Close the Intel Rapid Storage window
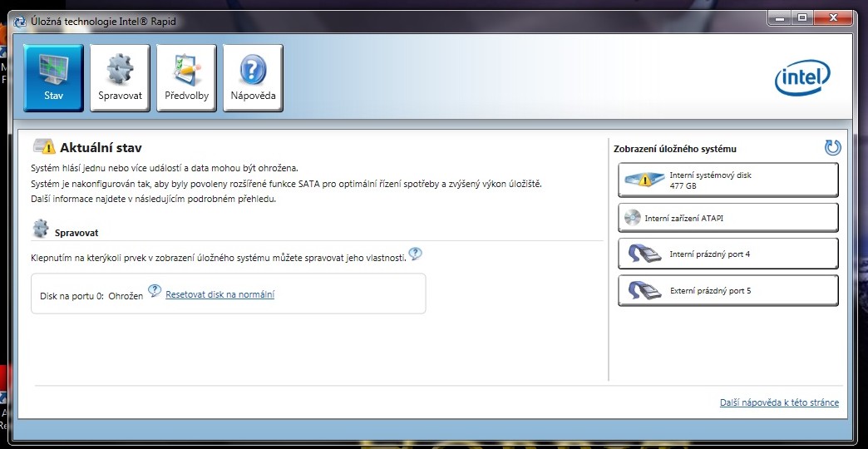This screenshot has height=449, width=868. point(832,18)
